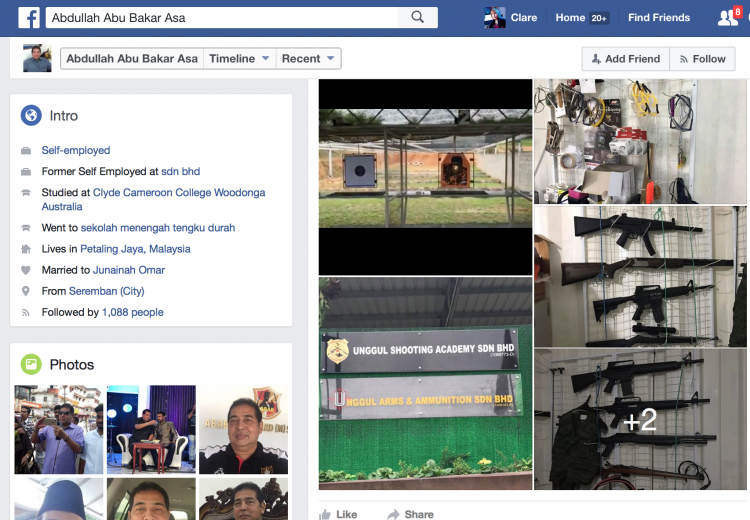Open Clyde Cameroon College Woodonga Australia link
The image size is (750, 520).
click(x=153, y=199)
